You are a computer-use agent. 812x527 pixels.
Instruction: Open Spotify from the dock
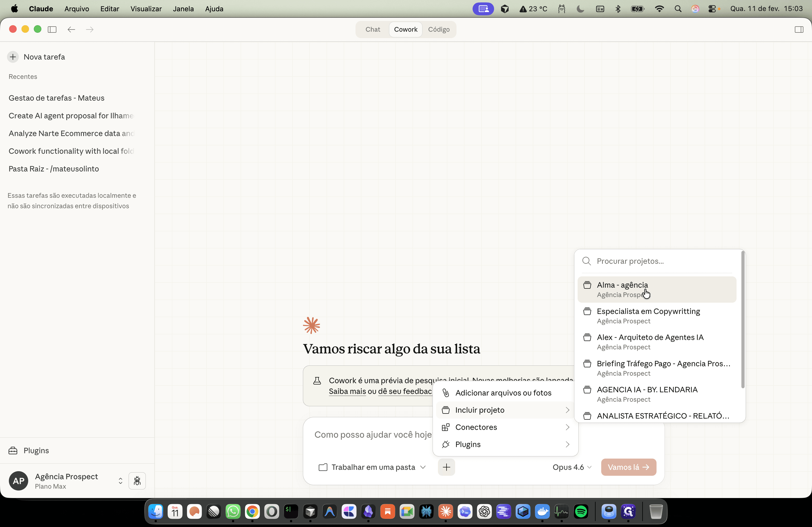click(x=581, y=511)
